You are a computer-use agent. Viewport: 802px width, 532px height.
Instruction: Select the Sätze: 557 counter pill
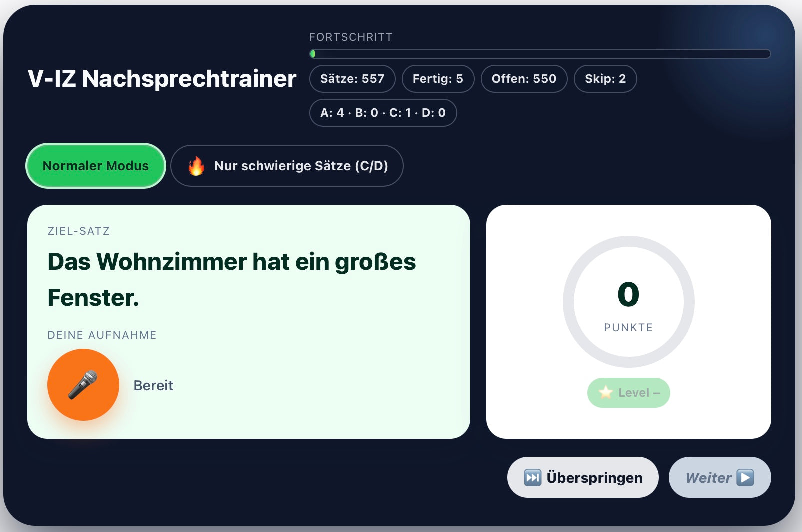tap(352, 79)
